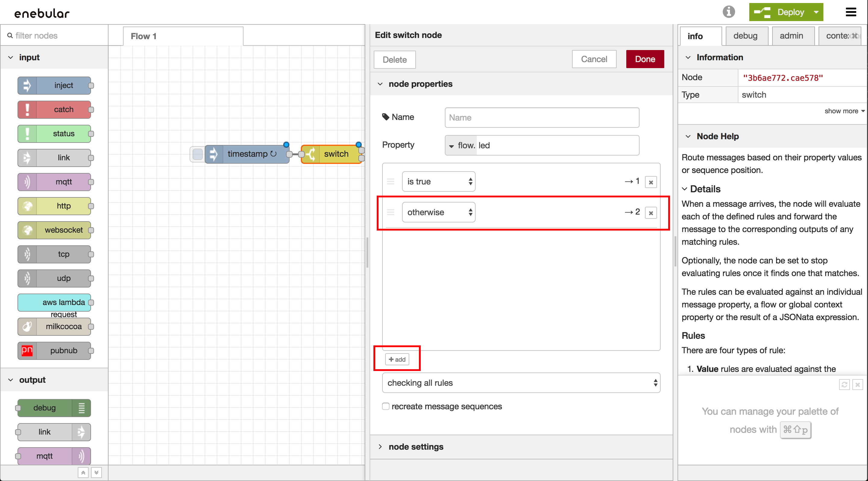
Task: Click the add rule button
Action: 397,360
